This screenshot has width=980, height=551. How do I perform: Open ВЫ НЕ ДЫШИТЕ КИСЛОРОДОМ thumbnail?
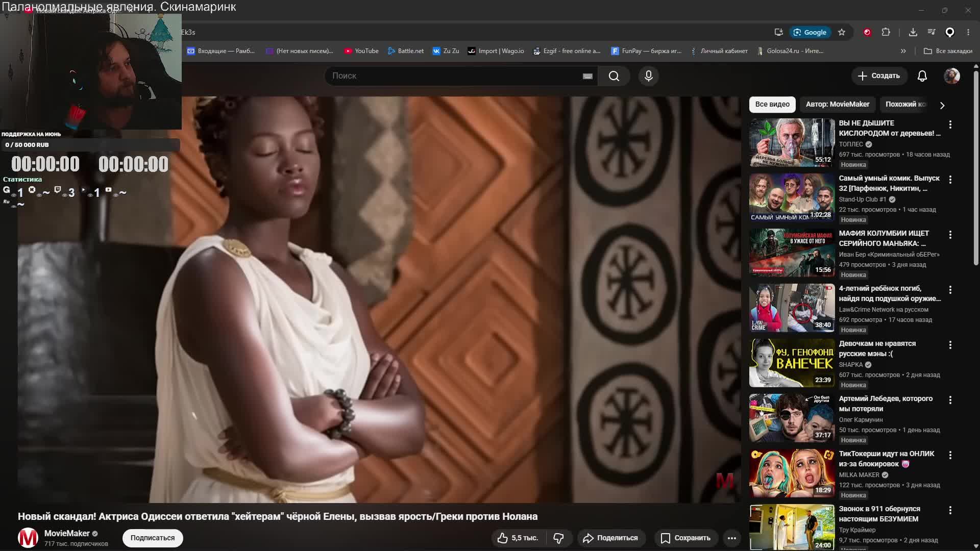[x=792, y=143]
